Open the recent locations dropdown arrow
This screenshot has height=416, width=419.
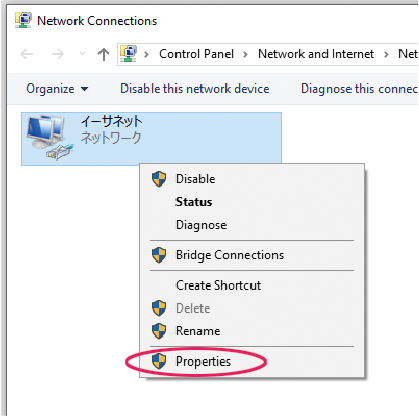click(x=82, y=54)
